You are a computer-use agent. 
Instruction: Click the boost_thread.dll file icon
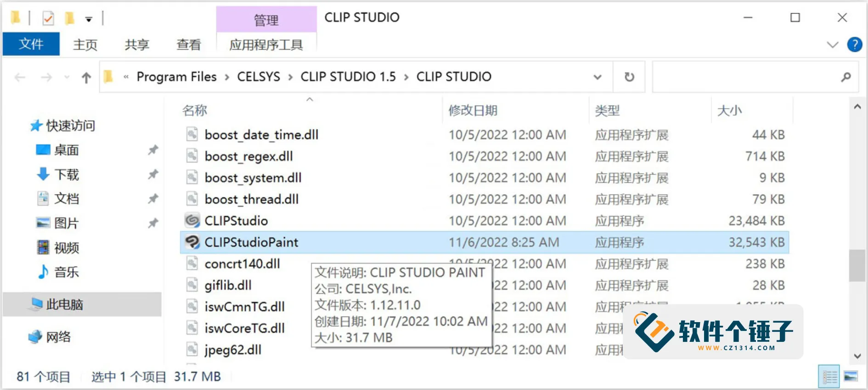click(x=192, y=199)
